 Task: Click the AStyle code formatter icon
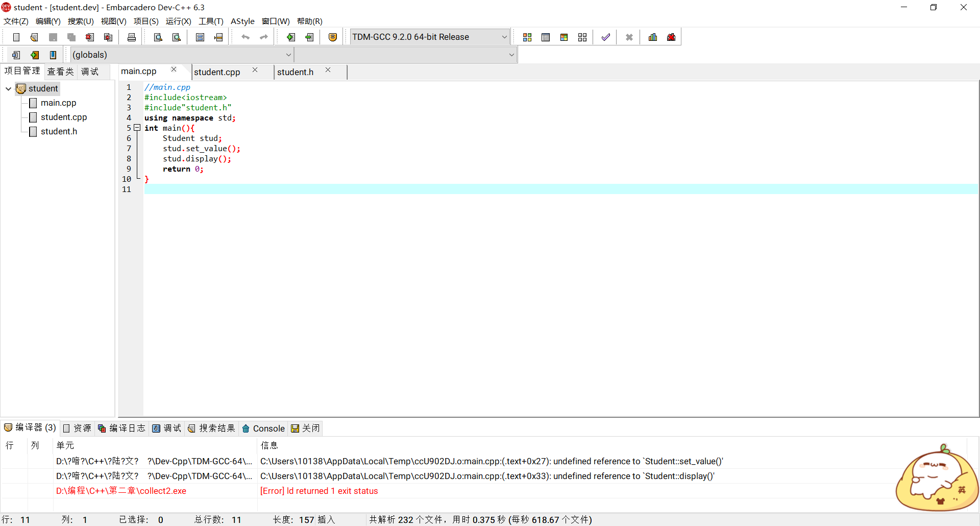click(x=242, y=21)
